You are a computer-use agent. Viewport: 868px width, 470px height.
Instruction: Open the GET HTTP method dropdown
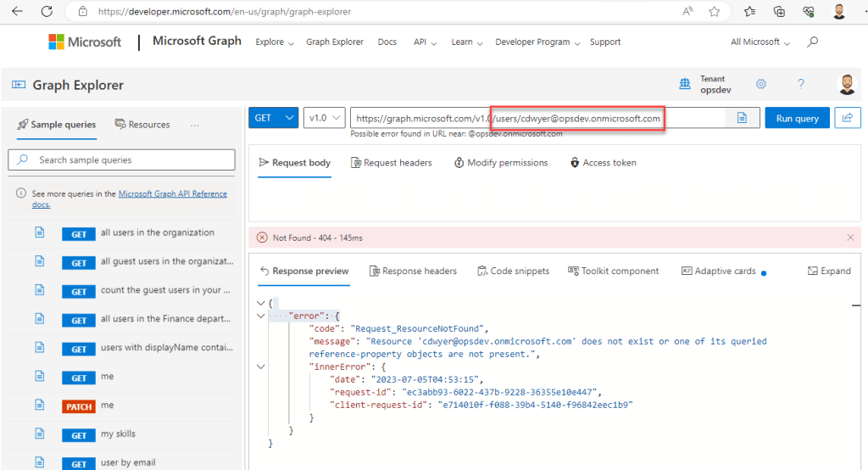pyautogui.click(x=274, y=118)
